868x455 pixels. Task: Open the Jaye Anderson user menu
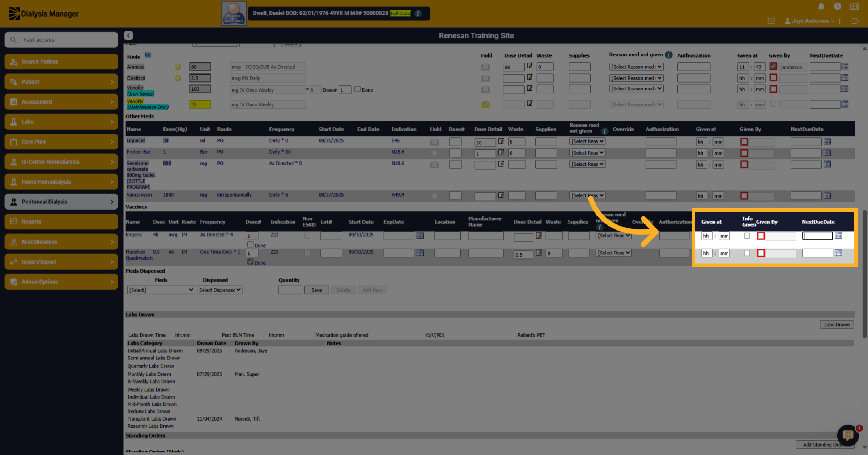coord(809,21)
